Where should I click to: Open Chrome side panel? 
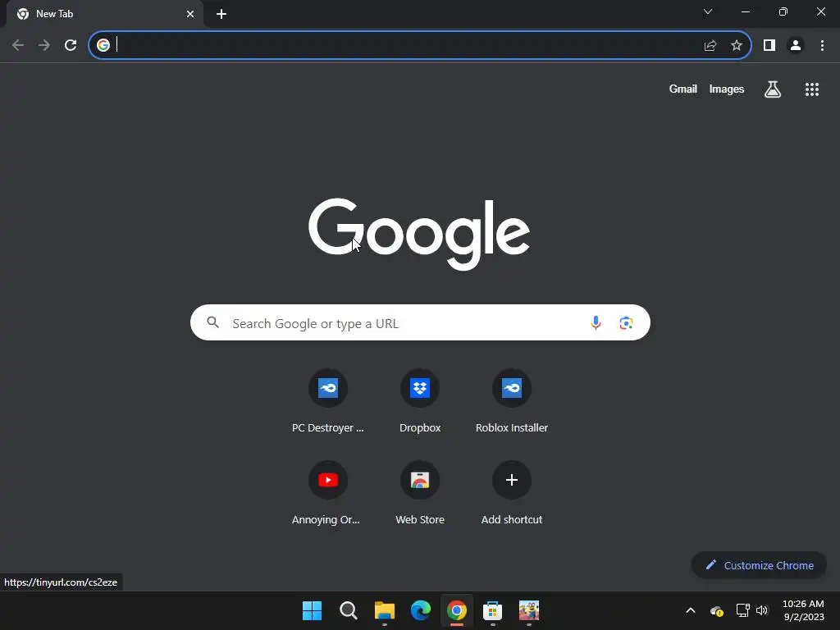pyautogui.click(x=769, y=45)
